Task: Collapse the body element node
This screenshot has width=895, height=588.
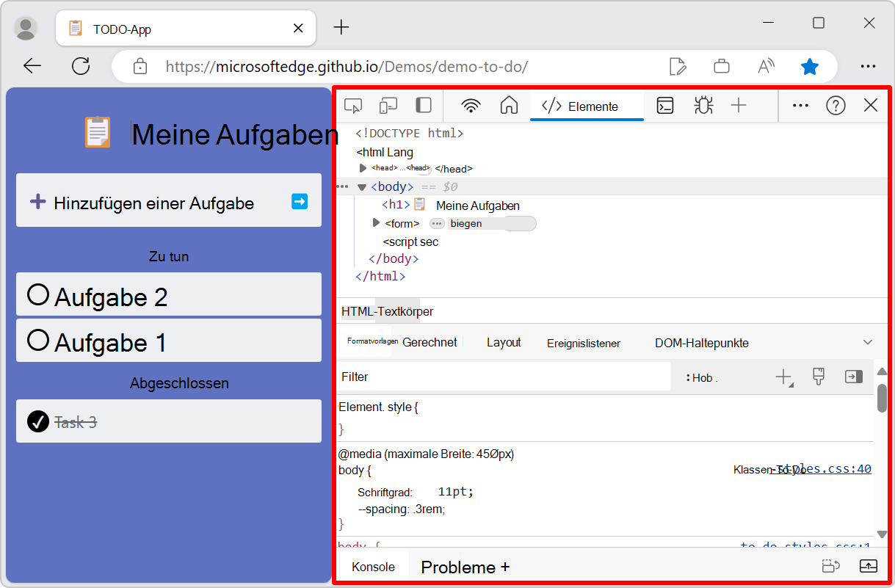Action: (x=361, y=186)
